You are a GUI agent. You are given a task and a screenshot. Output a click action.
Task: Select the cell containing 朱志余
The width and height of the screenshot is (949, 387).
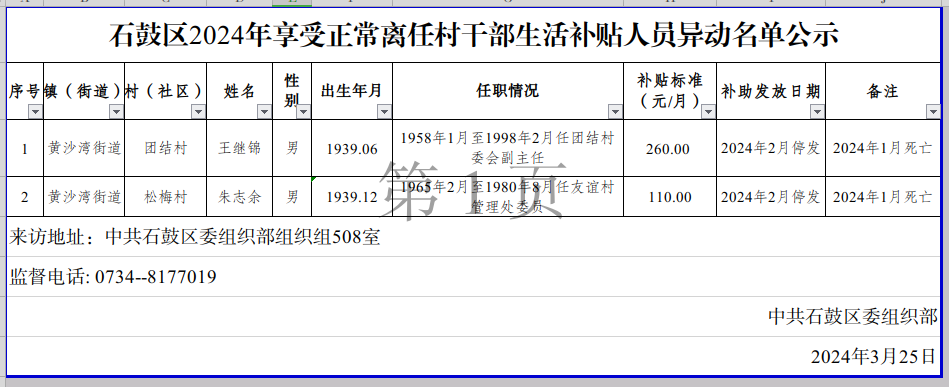(240, 197)
